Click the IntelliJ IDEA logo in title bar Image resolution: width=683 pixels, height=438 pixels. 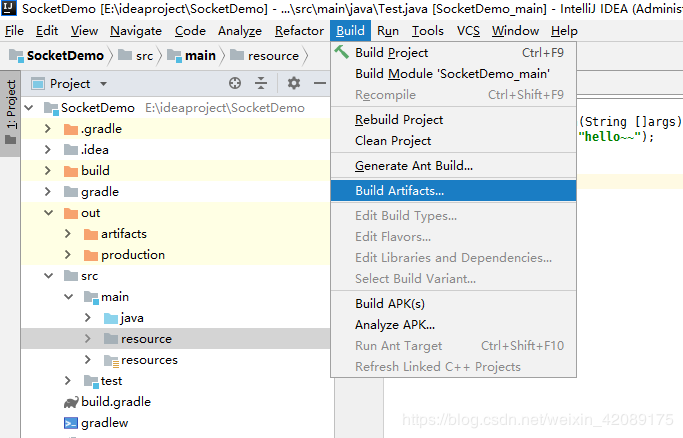point(9,8)
